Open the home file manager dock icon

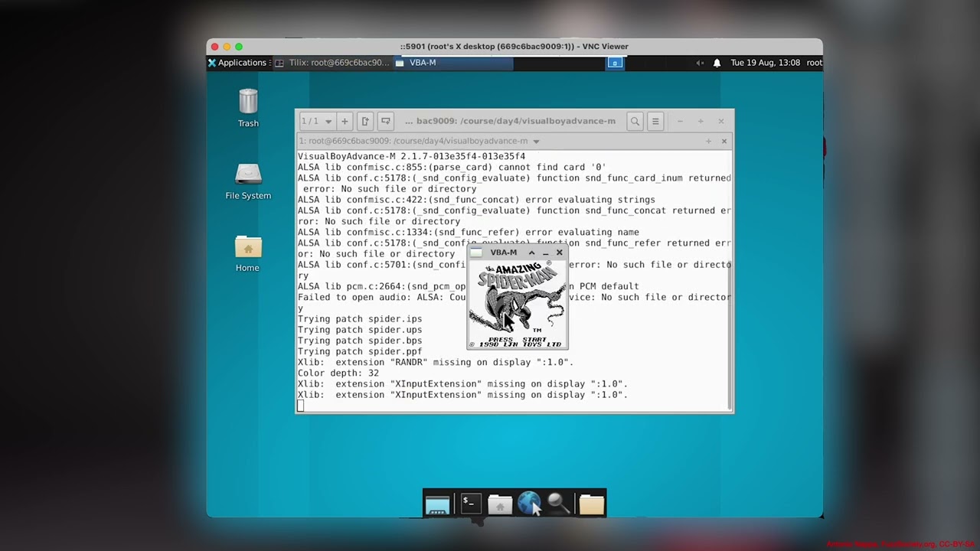[x=499, y=504]
